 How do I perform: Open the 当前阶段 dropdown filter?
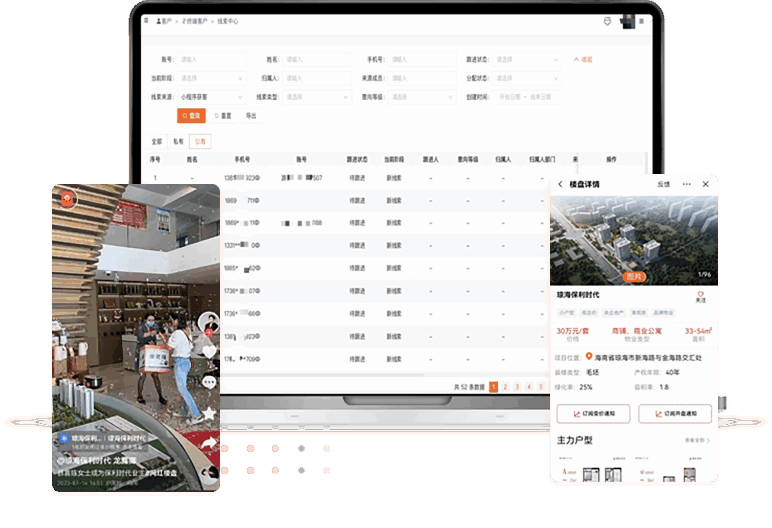(x=211, y=78)
